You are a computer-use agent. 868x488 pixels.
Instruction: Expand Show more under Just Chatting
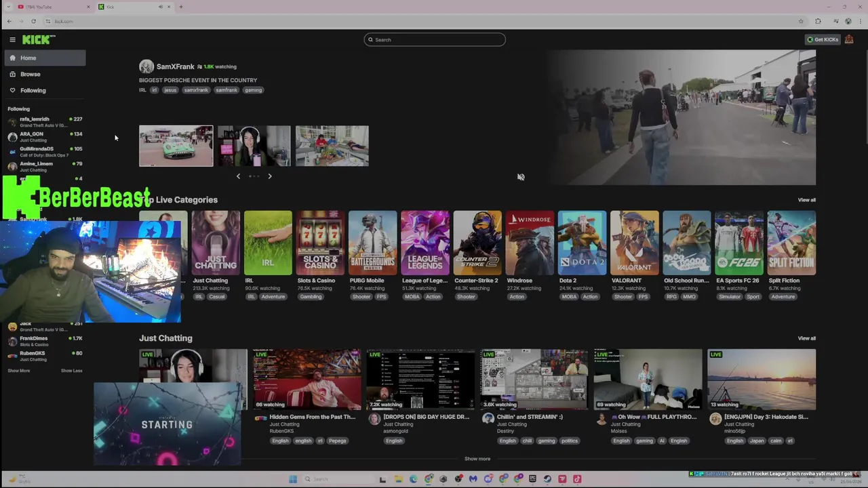[x=477, y=459]
